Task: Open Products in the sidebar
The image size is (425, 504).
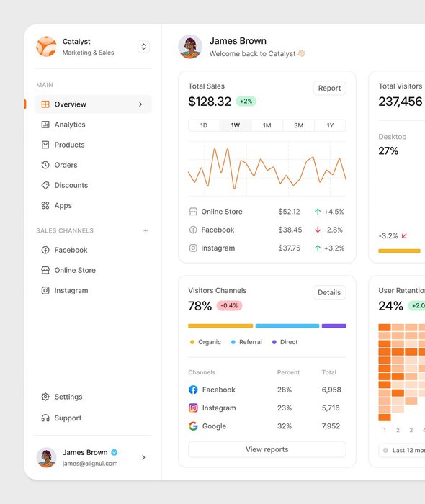Action: click(93, 145)
